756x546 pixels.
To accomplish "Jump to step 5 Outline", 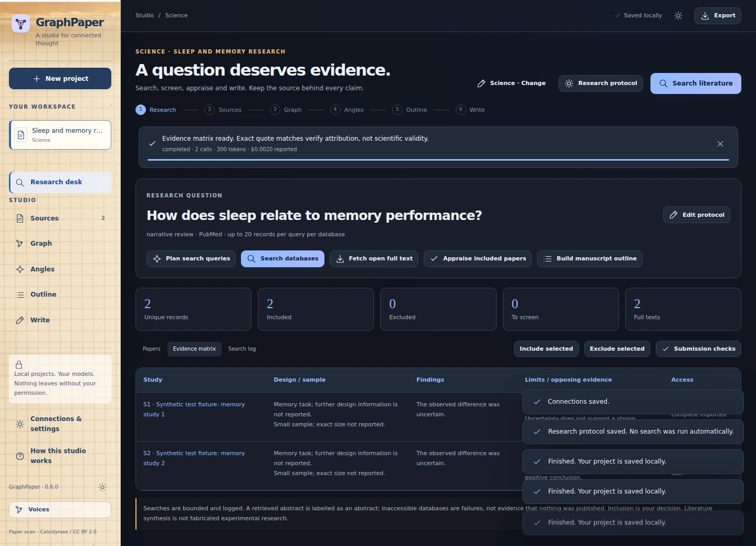I will [x=410, y=110].
